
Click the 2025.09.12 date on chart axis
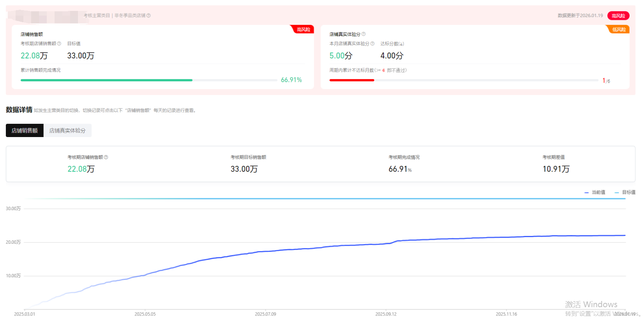386,314
